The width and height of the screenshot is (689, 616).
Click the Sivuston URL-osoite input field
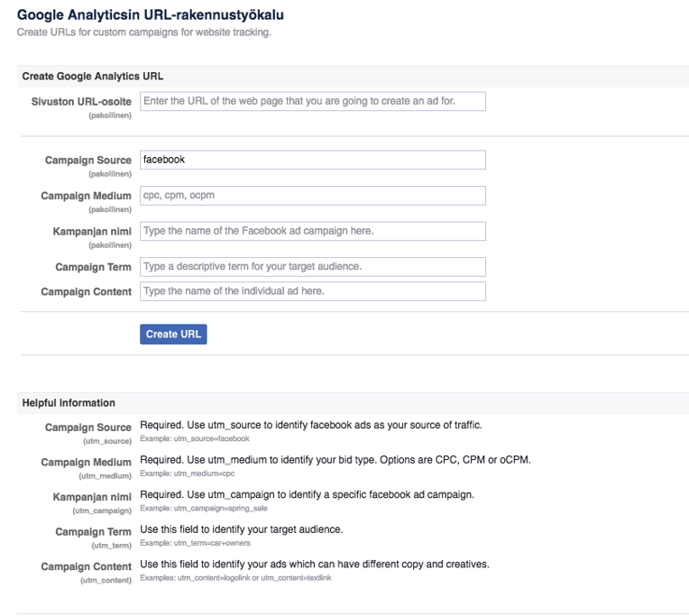[x=313, y=102]
